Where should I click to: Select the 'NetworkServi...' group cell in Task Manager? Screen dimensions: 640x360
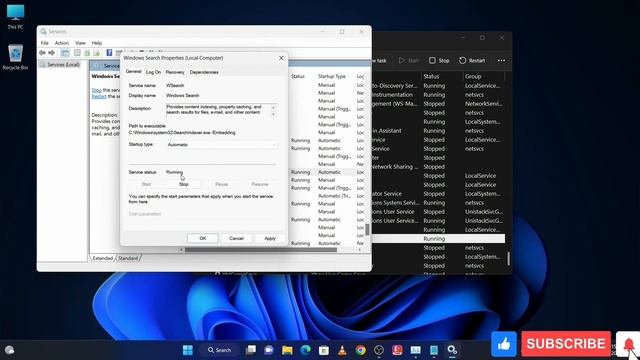pyautogui.click(x=484, y=104)
